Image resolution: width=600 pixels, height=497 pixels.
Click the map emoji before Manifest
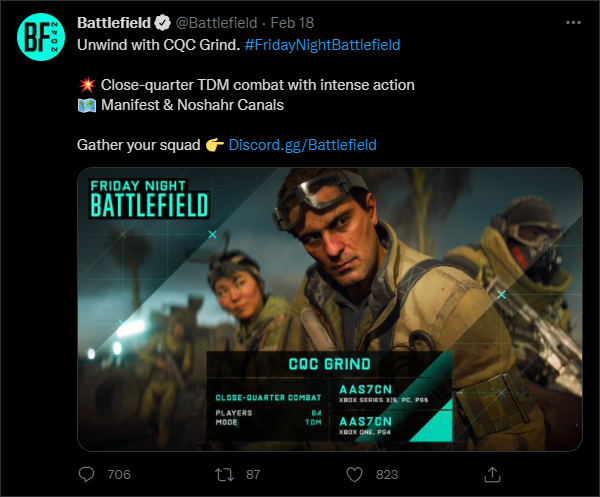point(86,105)
